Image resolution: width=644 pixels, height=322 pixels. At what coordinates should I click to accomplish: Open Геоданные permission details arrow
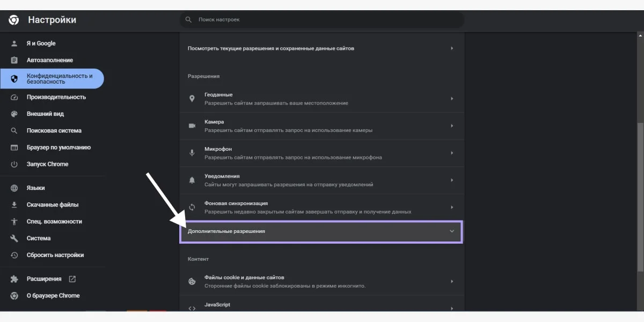point(451,98)
